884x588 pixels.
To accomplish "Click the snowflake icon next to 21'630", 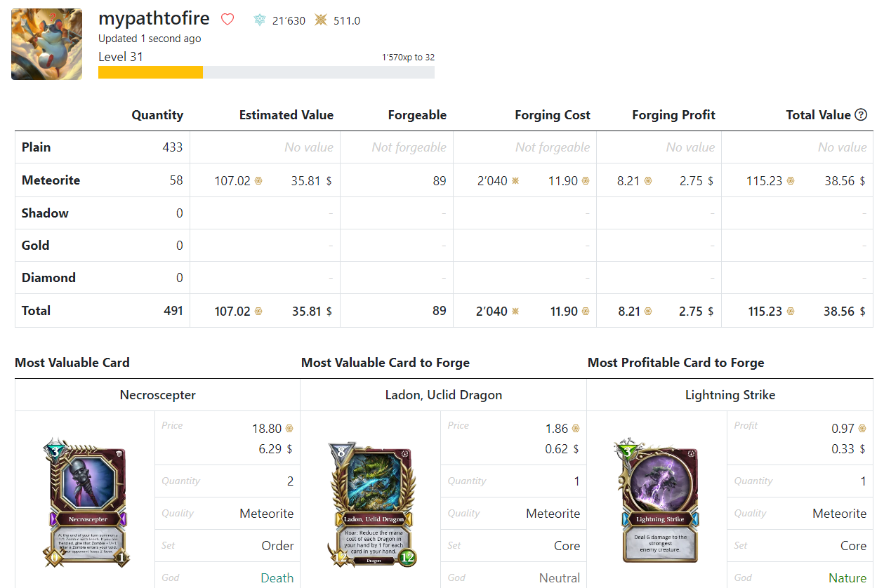I will (x=260, y=20).
